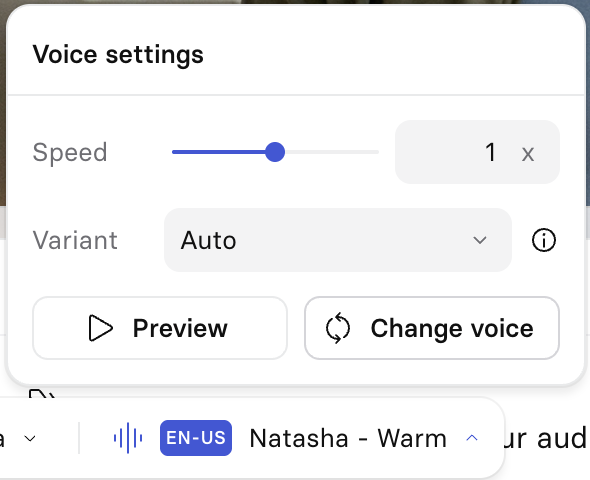Click the play triangle icon in Preview

pos(100,328)
